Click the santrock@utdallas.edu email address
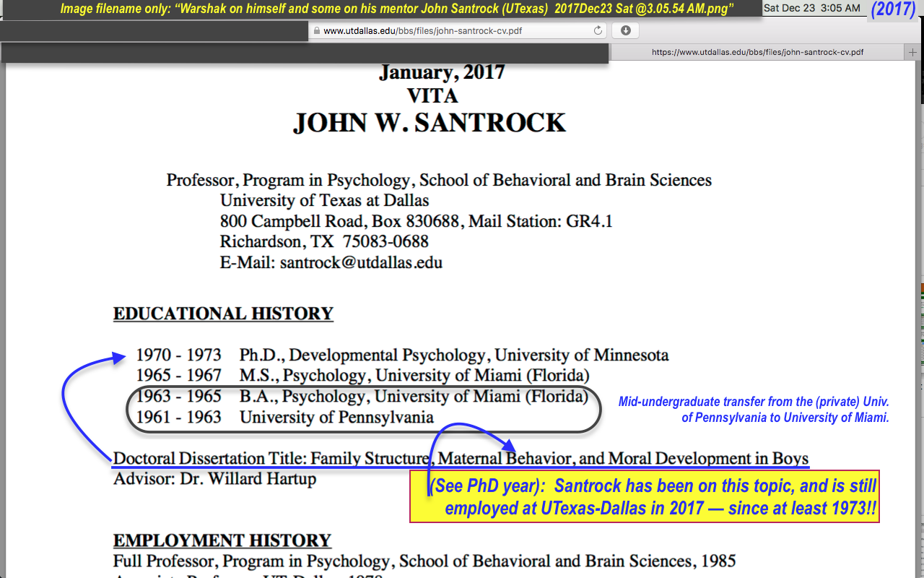924x578 pixels. click(361, 262)
